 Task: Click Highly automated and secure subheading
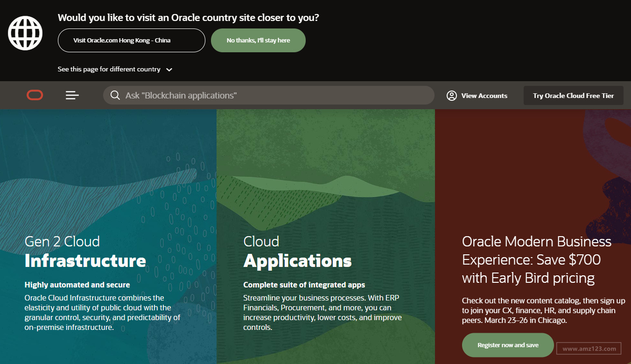[77, 285]
